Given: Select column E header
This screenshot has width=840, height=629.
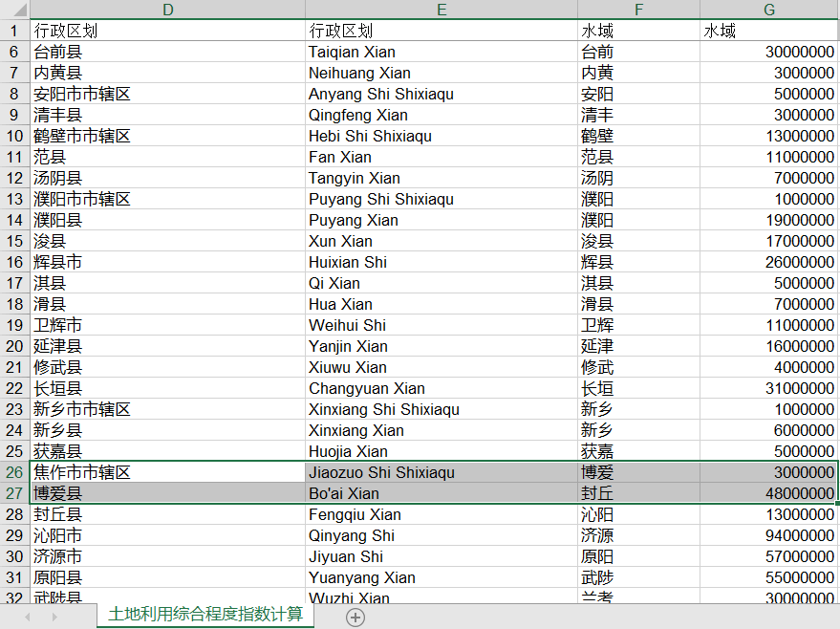Looking at the screenshot, I should (x=442, y=10).
